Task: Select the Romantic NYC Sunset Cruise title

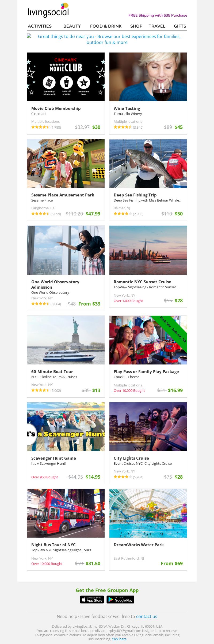Action: click(x=142, y=282)
